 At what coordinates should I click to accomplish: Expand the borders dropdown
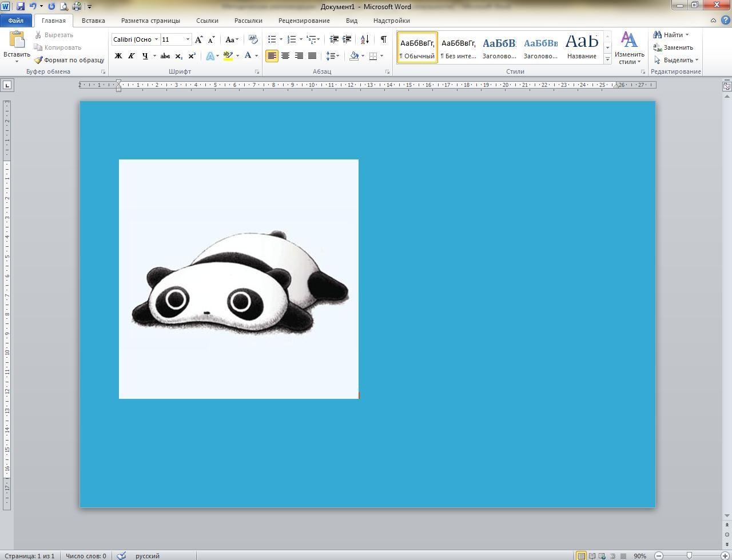[x=382, y=56]
